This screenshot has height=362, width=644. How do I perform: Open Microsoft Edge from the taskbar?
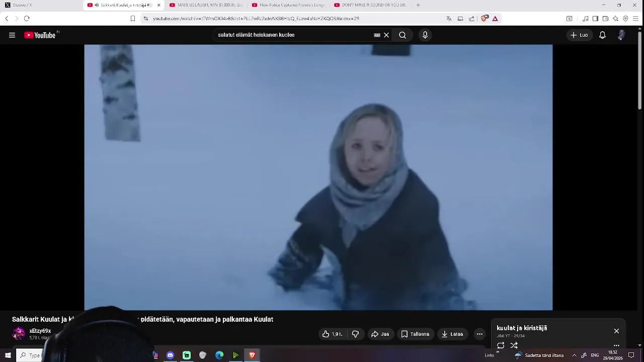219,355
